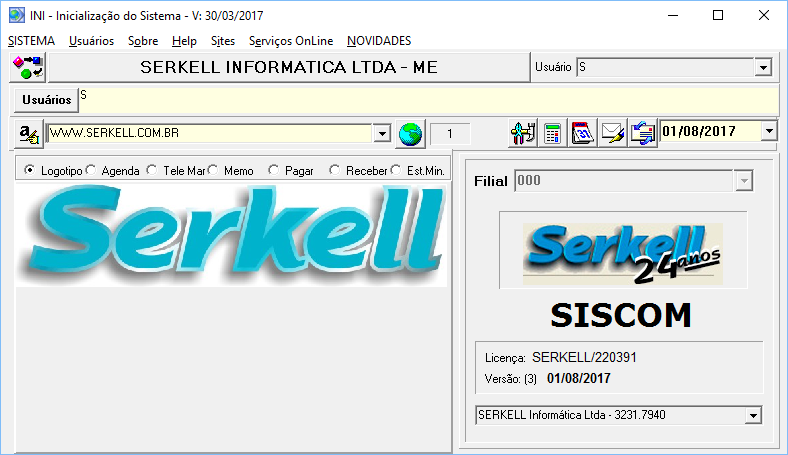This screenshot has height=455, width=788.
Task: Click the license text SERKELL/220391
Action: (584, 357)
